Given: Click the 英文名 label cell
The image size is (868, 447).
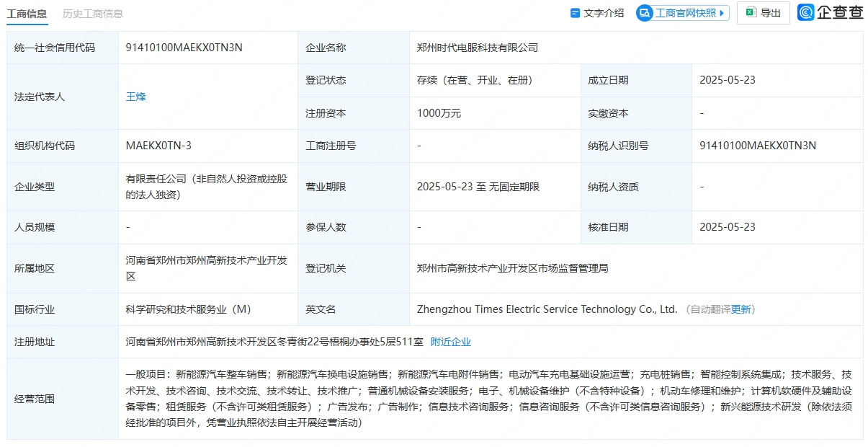Looking at the screenshot, I should [x=354, y=309].
